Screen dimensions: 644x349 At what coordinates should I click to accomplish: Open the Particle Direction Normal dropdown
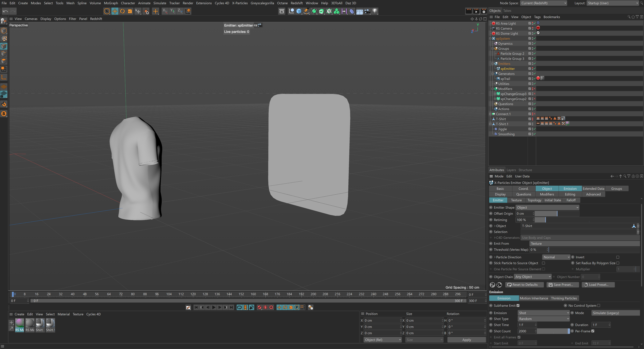(x=556, y=257)
